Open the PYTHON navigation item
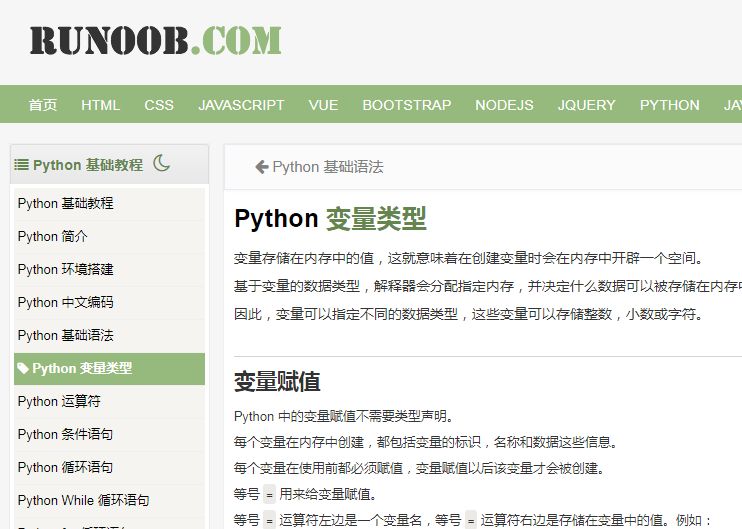 [670, 105]
